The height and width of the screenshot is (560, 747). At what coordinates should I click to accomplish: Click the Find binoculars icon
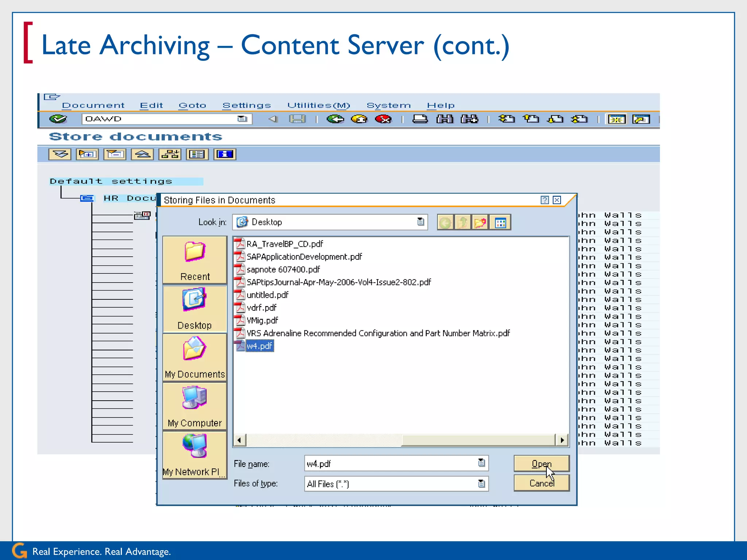pyautogui.click(x=445, y=119)
